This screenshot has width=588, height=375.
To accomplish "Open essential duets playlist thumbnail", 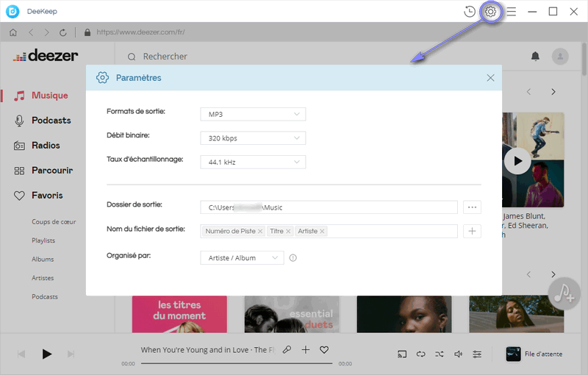I will pyautogui.click(x=292, y=314).
